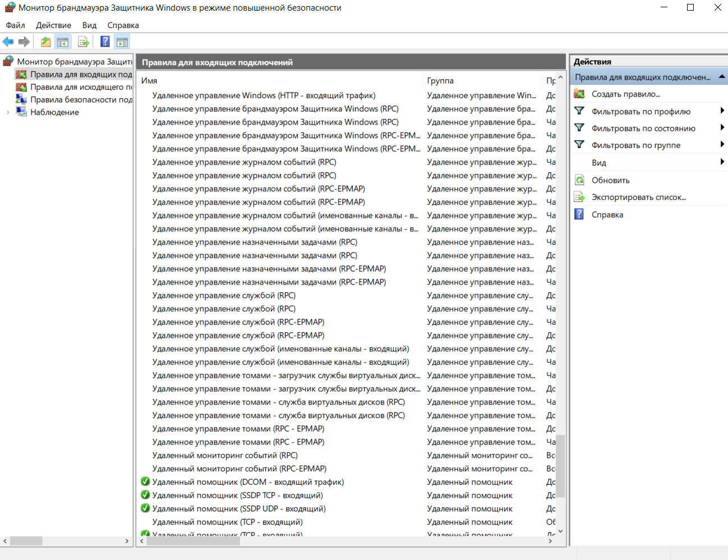Select rule Удаленный мониторинг событий (RPC)

point(225,455)
